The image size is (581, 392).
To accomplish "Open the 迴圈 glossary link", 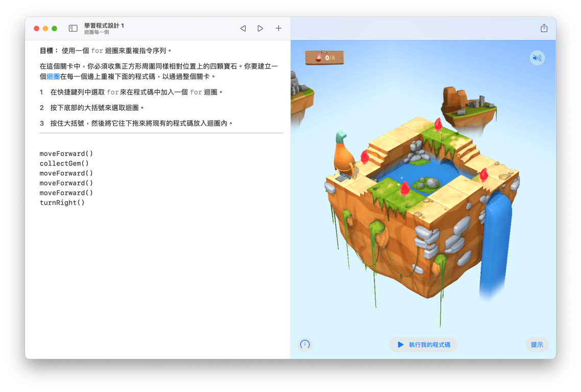I will pyautogui.click(x=54, y=77).
